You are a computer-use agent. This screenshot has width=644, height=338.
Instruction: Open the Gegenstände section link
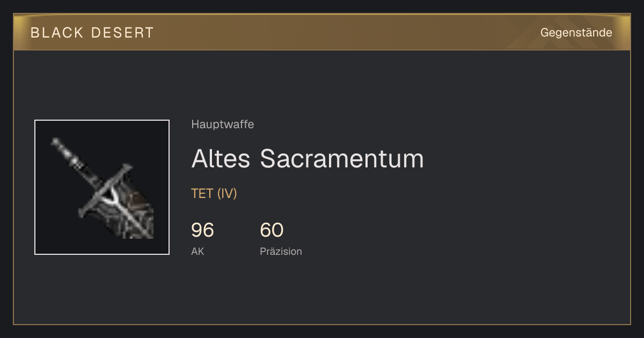tap(576, 33)
